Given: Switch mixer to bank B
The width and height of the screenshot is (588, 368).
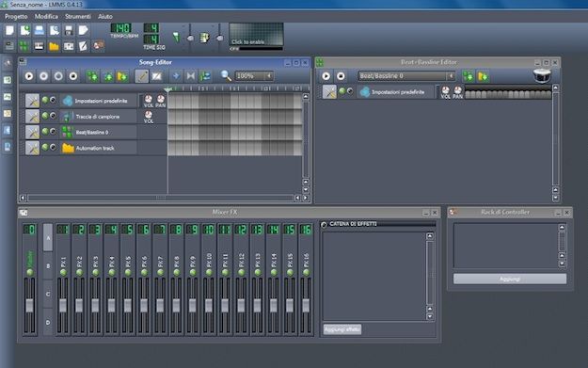Looking at the screenshot, I should point(48,266).
